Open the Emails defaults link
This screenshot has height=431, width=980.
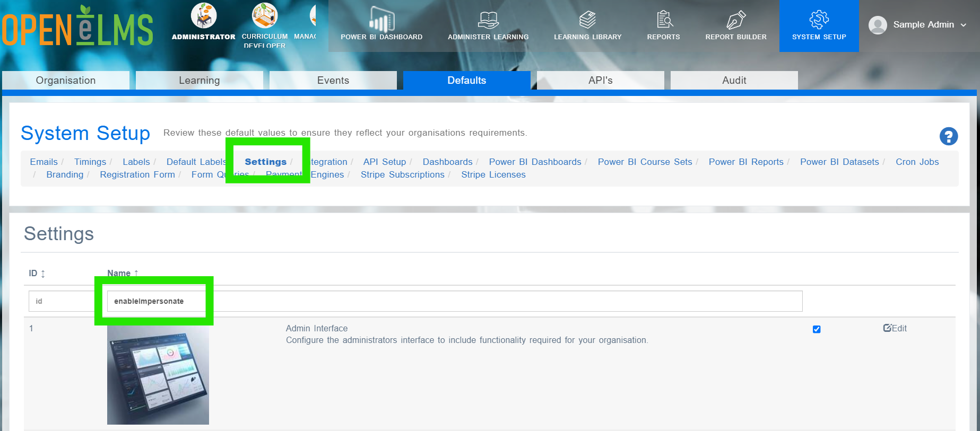tap(44, 162)
